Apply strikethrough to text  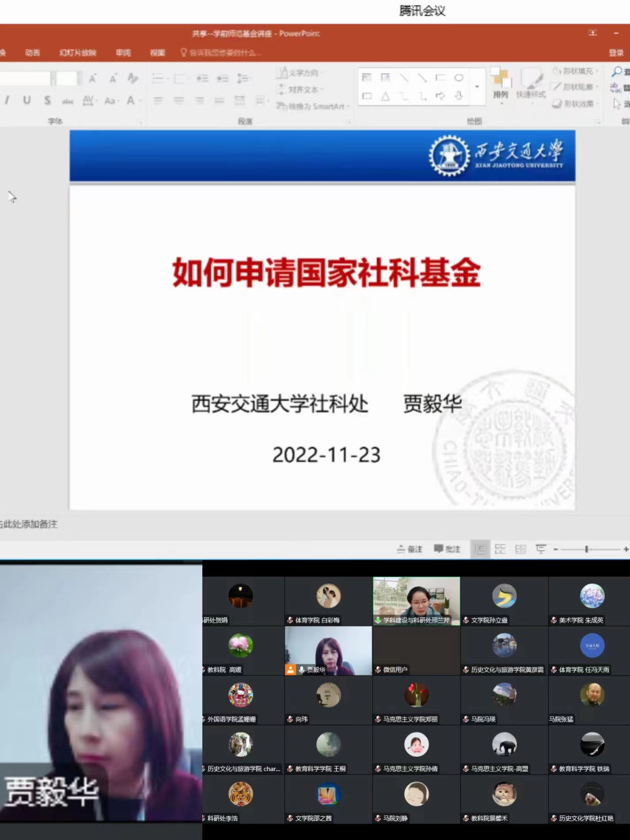(68, 101)
